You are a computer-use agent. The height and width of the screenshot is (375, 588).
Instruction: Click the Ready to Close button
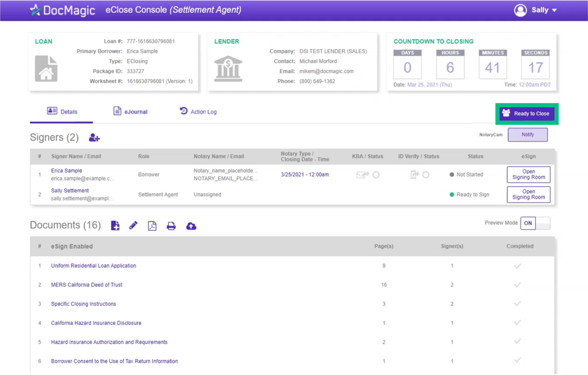tap(527, 113)
